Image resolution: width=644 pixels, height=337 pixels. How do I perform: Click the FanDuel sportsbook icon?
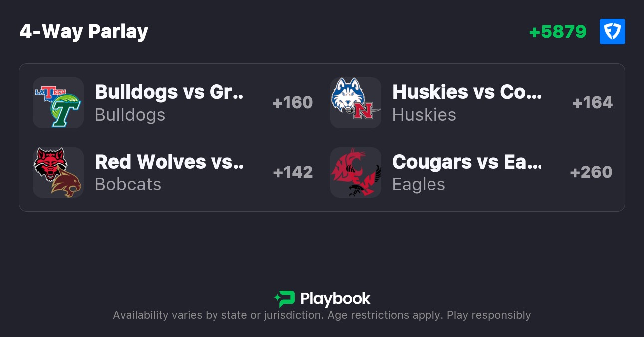[612, 32]
